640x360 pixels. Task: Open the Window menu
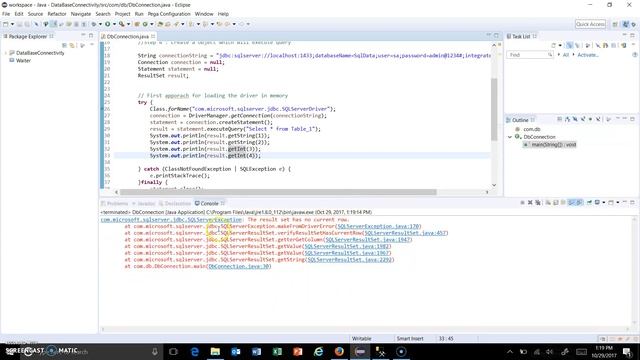(x=204, y=14)
